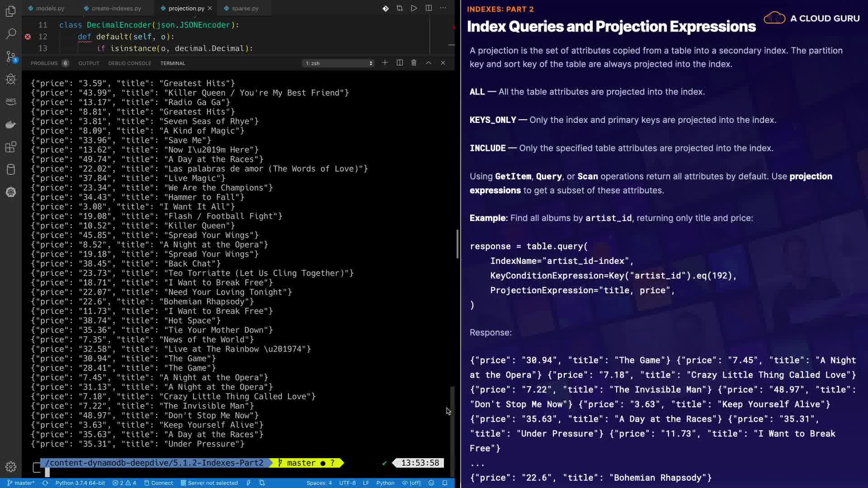Viewport: 868px width, 488px height.
Task: Toggle the breakpoint on line 12
Action: pyautogui.click(x=28, y=37)
